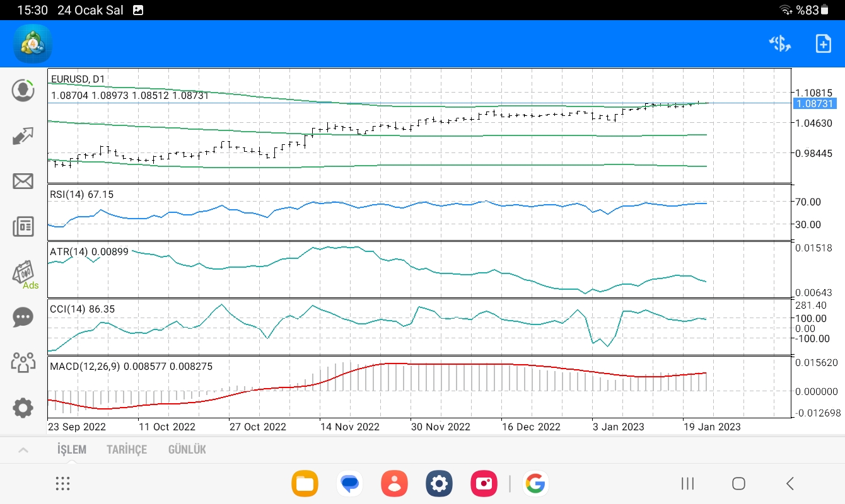Switch to the GÜNLÜK tab
The height and width of the screenshot is (504, 845).
coord(187,450)
